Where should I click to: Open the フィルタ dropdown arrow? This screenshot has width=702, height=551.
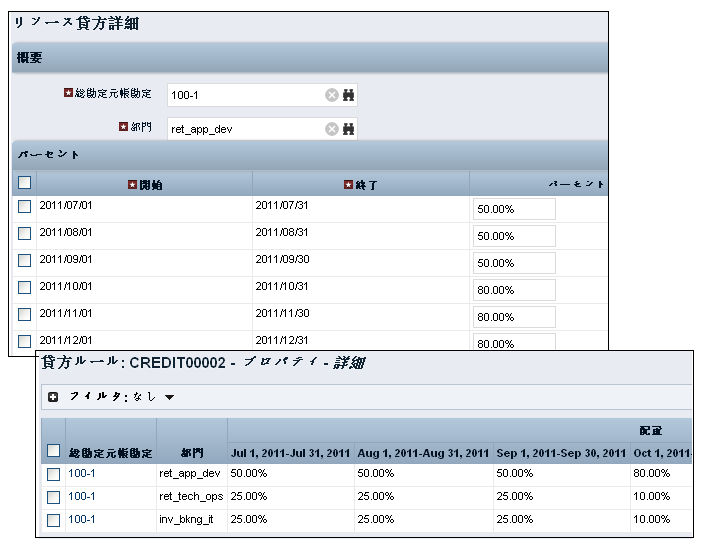[169, 397]
